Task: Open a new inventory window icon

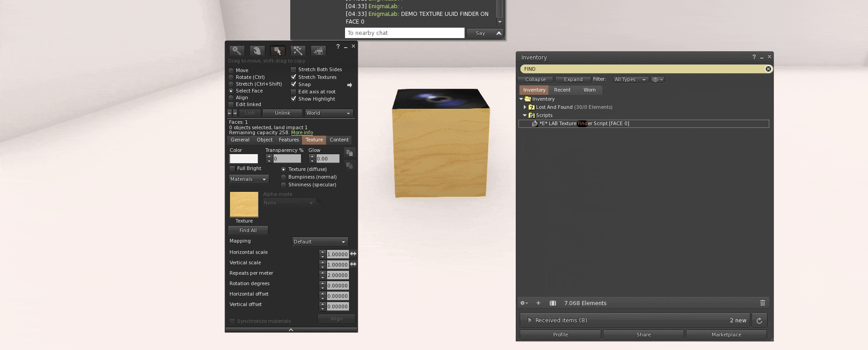Action: click(x=553, y=303)
